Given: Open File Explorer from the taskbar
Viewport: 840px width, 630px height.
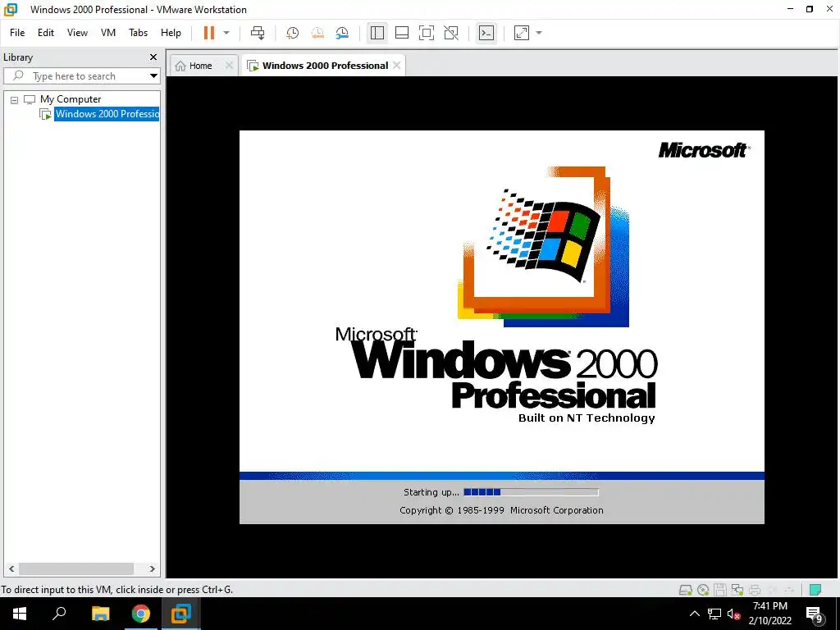Looking at the screenshot, I should [x=100, y=614].
